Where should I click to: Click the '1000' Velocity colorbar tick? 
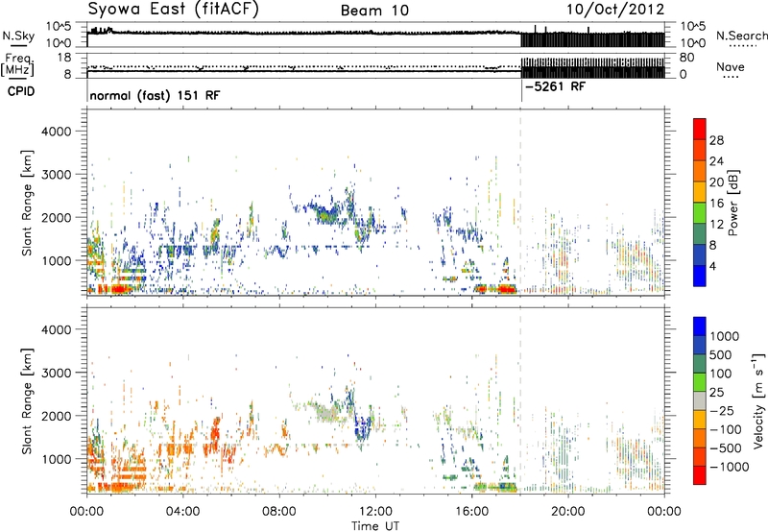(x=725, y=336)
